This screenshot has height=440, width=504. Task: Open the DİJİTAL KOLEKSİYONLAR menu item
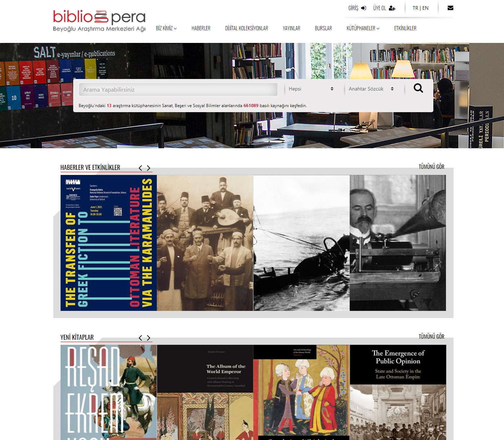247,28
